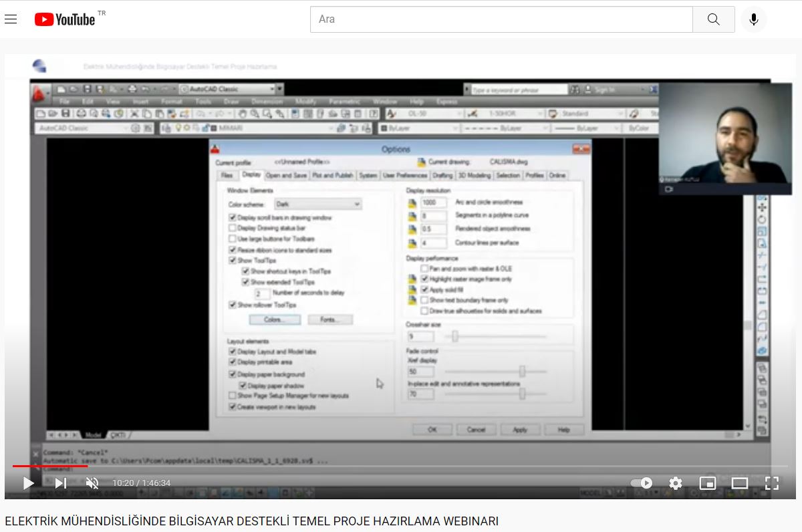This screenshot has height=532, width=802.
Task: Uncheck Display scroll bars in drawing window
Action: click(233, 218)
